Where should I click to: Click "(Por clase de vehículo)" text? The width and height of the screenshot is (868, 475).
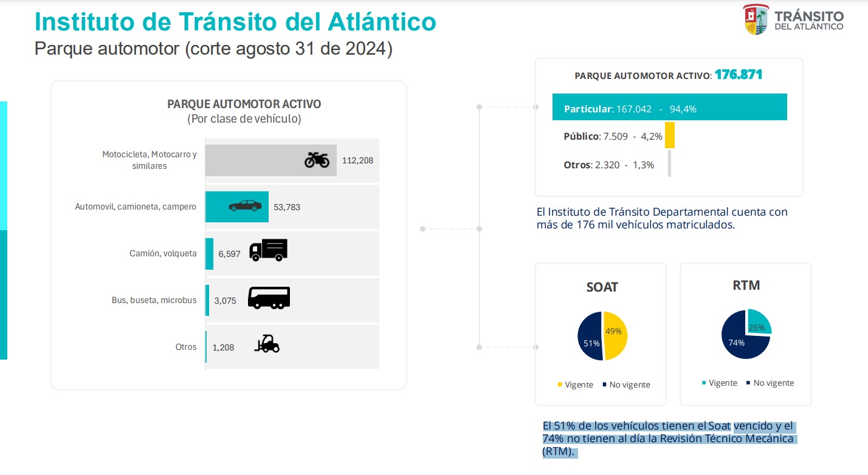pyautogui.click(x=244, y=119)
